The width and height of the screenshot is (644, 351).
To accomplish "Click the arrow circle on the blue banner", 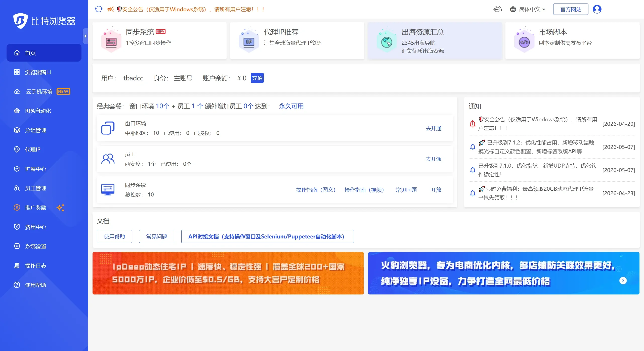I will point(623,281).
